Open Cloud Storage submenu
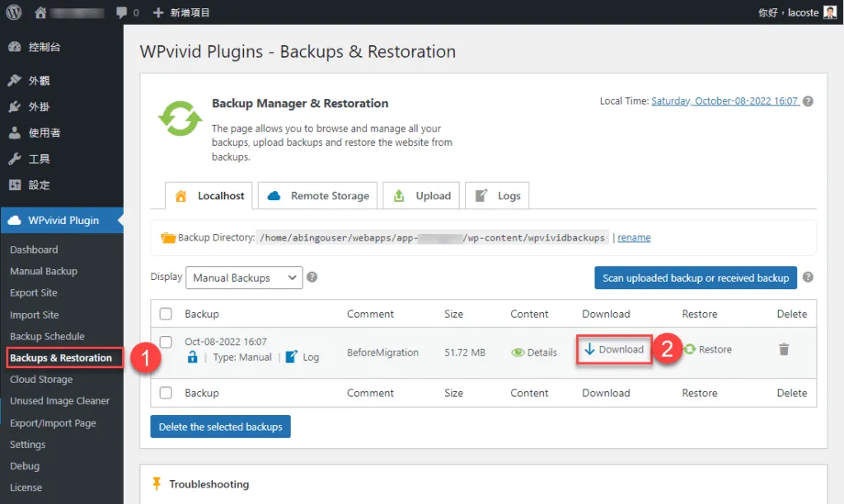Image resolution: width=844 pixels, height=504 pixels. [41, 379]
